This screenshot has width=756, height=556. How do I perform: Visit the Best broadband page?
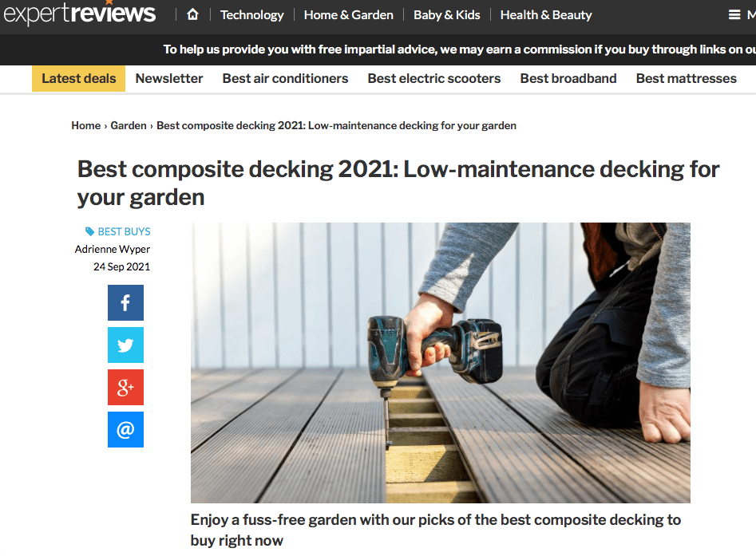[x=568, y=78]
